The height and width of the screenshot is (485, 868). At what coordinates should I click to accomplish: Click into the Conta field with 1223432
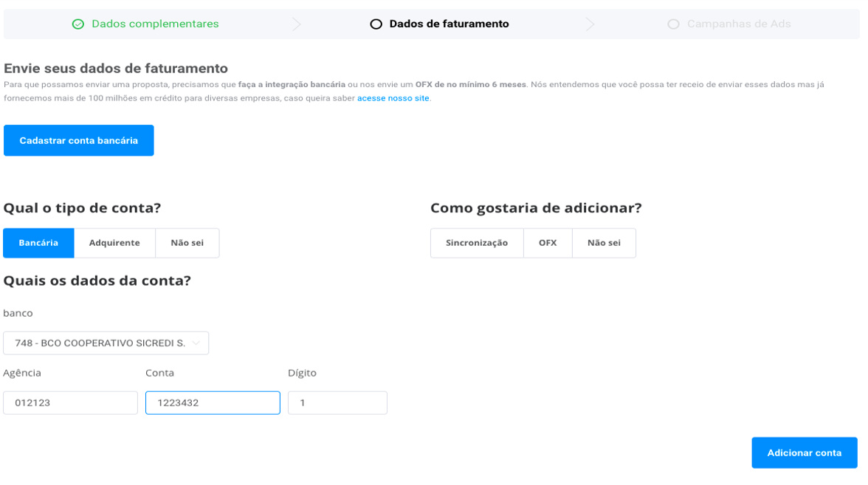click(213, 403)
